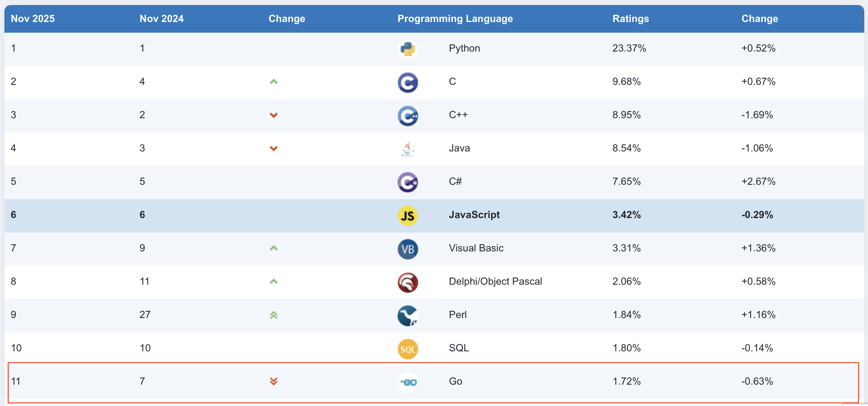868x406 pixels.
Task: Click the Go gopher logo icon
Action: point(408,382)
